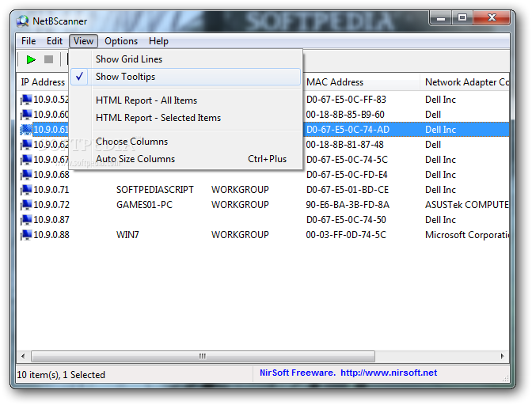This screenshot has width=532, height=405.
Task: Click computer icon for 10.9.0.67 row
Action: pyautogui.click(x=26, y=160)
